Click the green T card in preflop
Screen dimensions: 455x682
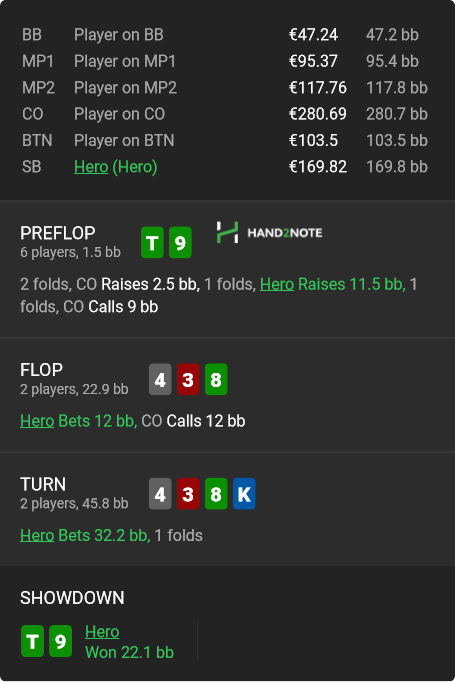(152, 242)
